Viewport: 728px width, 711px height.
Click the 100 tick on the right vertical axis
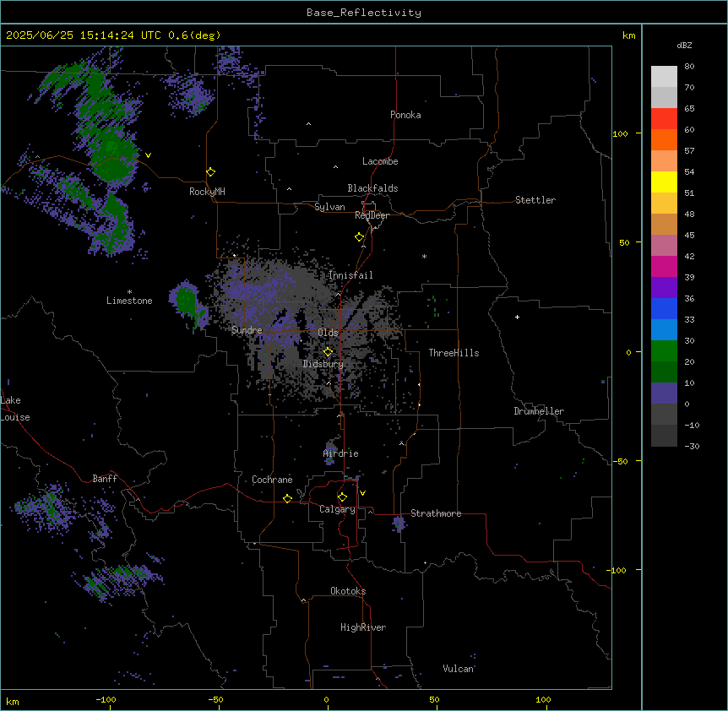pos(620,133)
